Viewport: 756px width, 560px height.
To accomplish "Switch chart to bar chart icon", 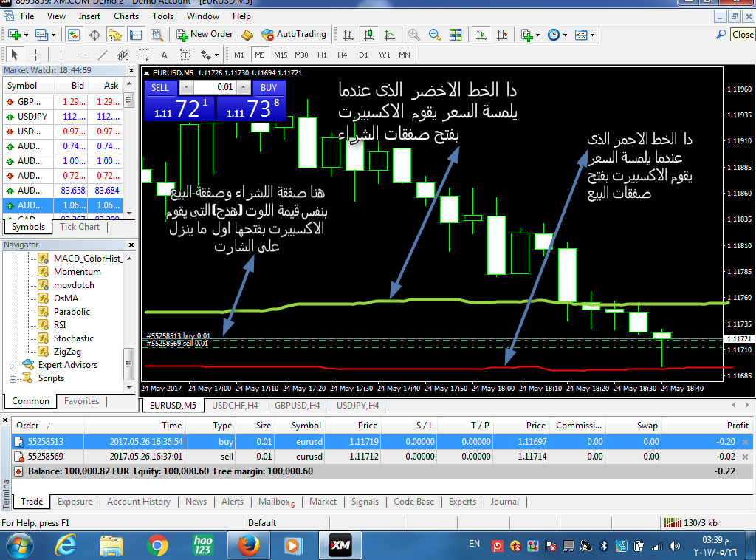I will pyautogui.click(x=348, y=35).
